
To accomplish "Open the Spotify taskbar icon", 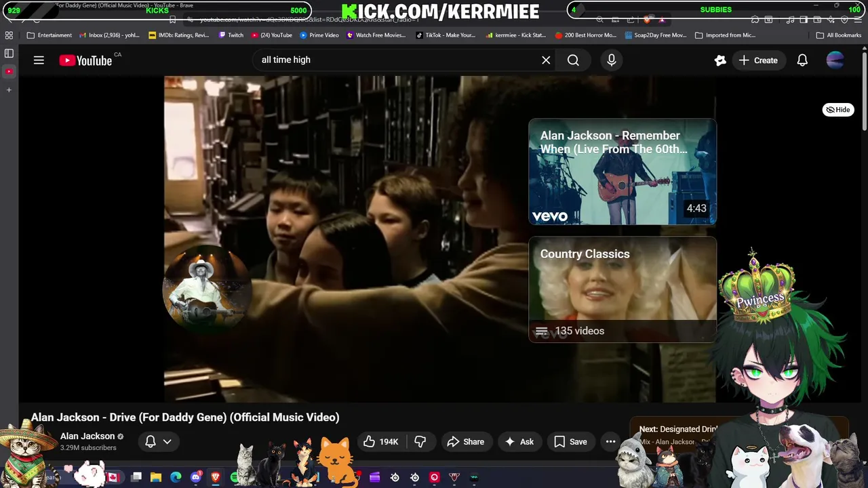I will pos(235,477).
